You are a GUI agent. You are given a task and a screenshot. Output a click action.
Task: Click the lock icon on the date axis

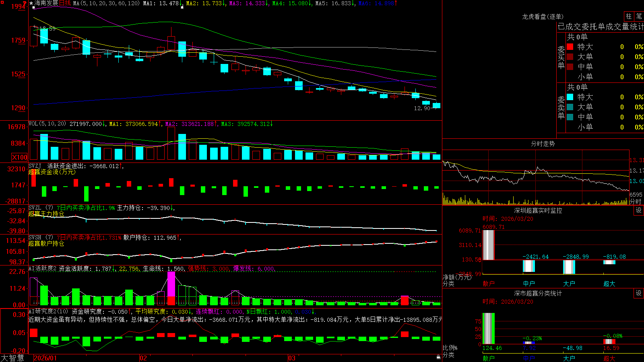(439, 357)
